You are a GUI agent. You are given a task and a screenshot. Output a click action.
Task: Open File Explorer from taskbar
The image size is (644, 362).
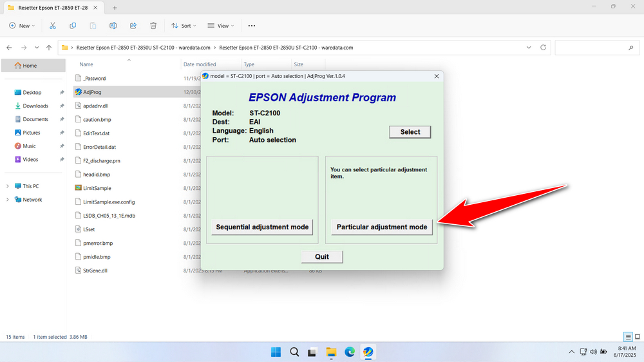[x=331, y=352]
